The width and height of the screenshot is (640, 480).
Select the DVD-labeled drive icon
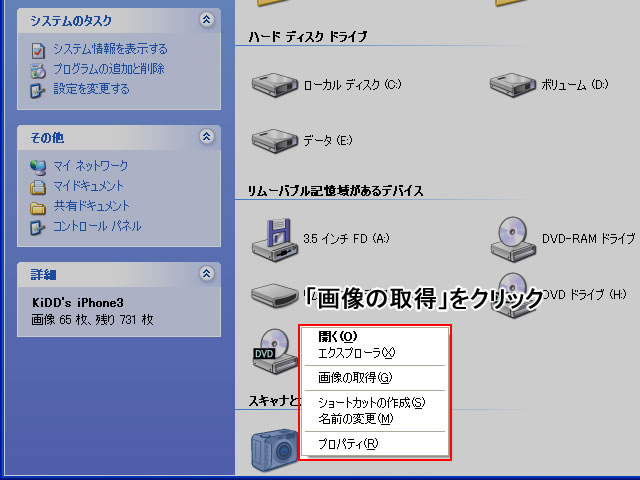(275, 351)
